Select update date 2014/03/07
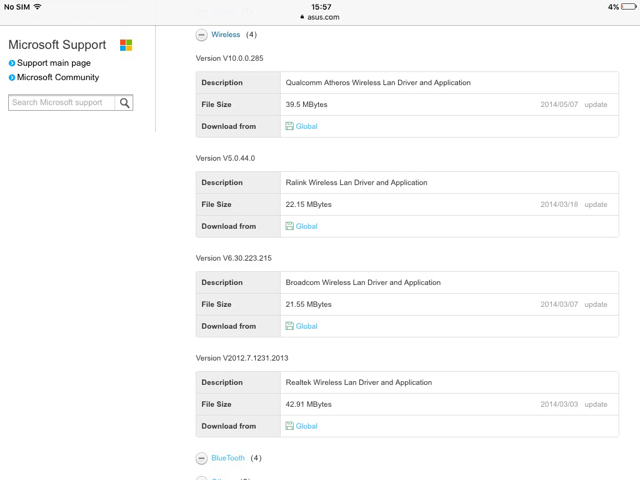Screen dimensions: 640x480 pos(559,304)
